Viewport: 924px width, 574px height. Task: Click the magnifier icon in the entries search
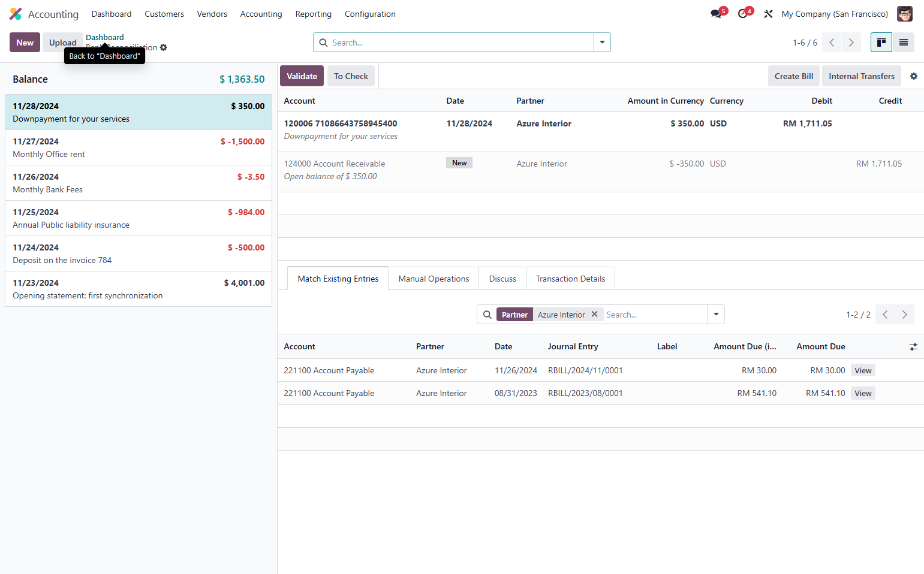point(487,315)
